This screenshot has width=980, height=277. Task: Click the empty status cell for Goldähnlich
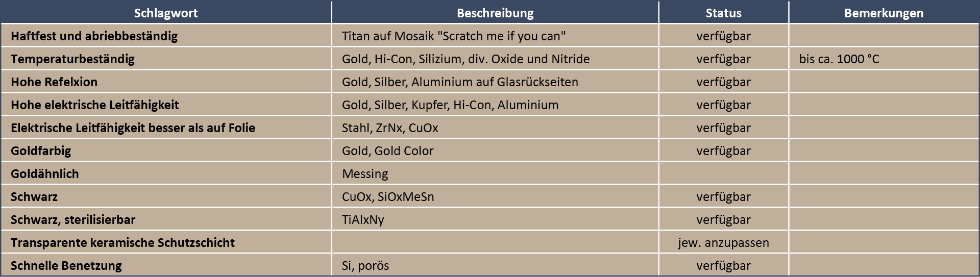(x=723, y=173)
